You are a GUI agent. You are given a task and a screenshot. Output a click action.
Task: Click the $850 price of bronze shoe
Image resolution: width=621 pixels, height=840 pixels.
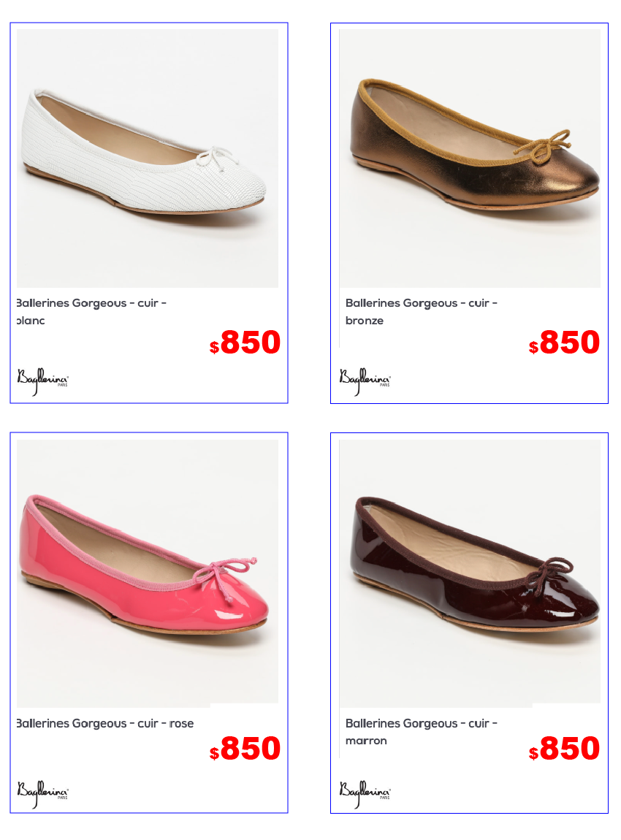coord(564,343)
